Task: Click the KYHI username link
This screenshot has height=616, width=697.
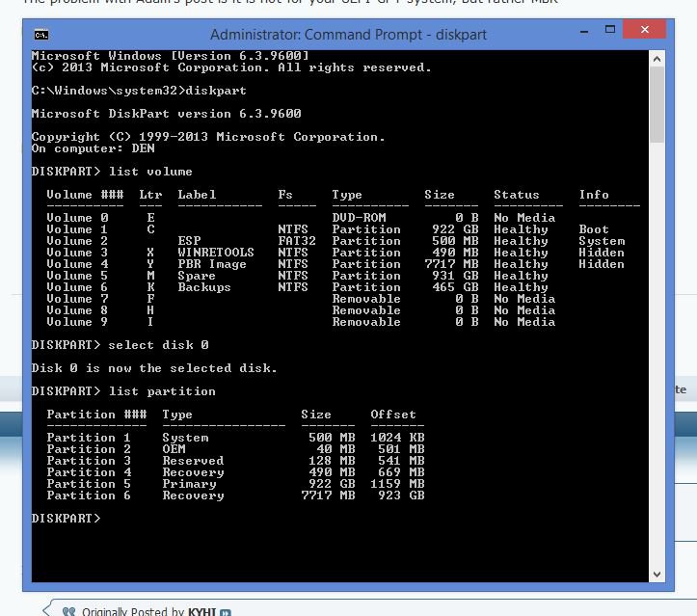Action: pyautogui.click(x=201, y=611)
